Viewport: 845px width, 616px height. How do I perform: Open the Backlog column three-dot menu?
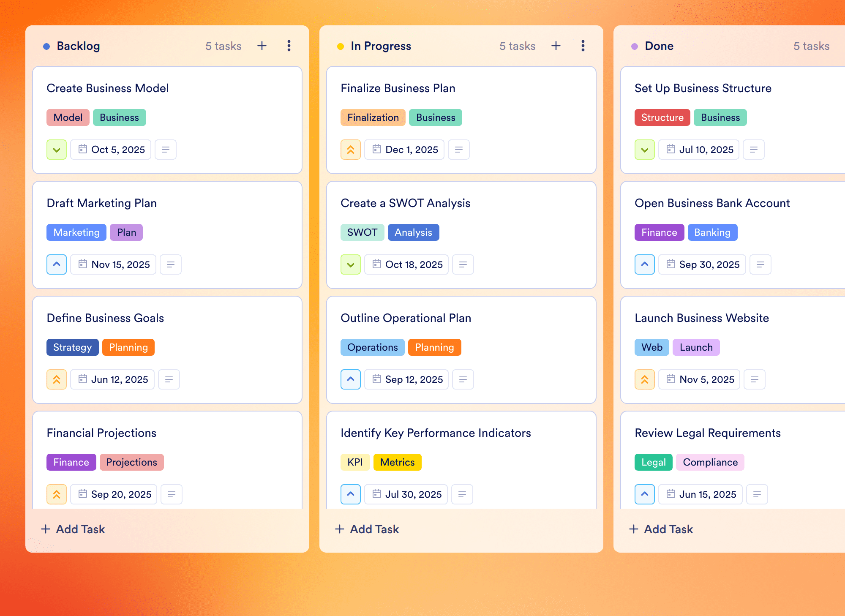(x=289, y=46)
